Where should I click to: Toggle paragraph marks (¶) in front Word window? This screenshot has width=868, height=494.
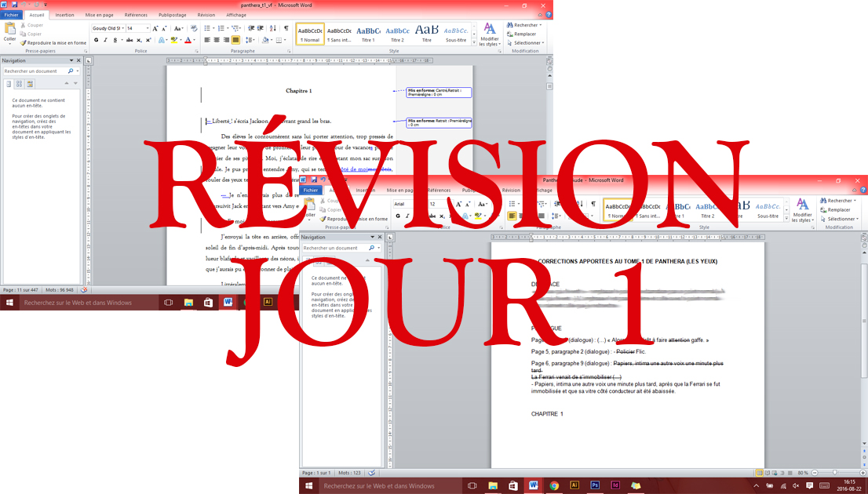593,204
